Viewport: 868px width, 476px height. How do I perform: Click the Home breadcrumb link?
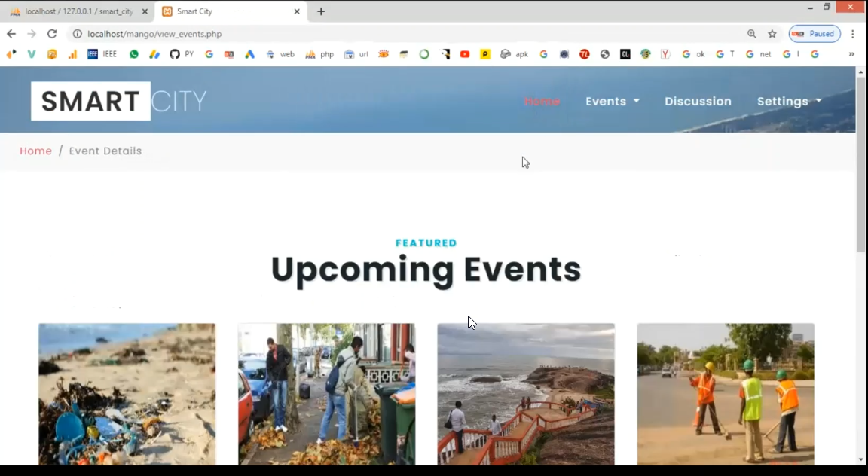click(35, 151)
